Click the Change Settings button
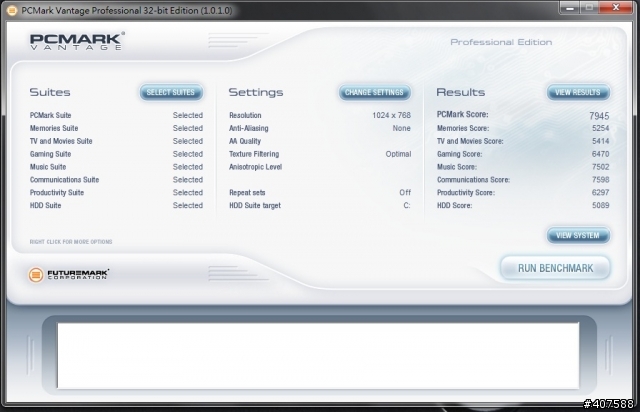The width and height of the screenshot is (640, 412). [374, 92]
